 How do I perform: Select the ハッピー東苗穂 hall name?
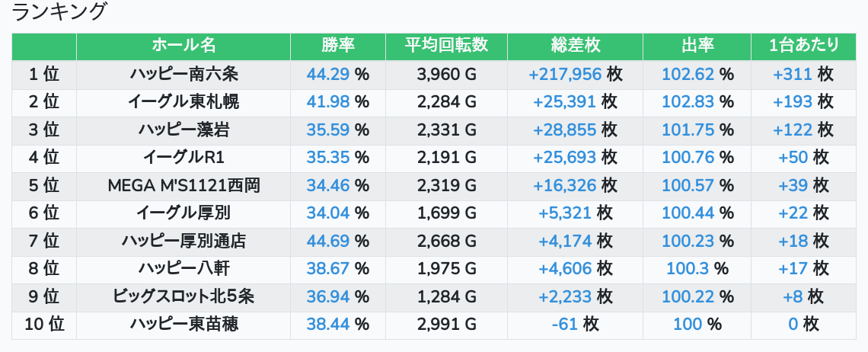pos(183,325)
